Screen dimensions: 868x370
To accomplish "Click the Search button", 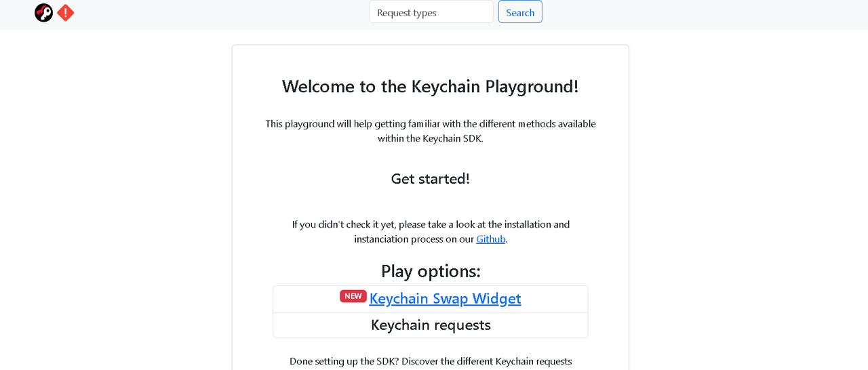I will click(520, 12).
